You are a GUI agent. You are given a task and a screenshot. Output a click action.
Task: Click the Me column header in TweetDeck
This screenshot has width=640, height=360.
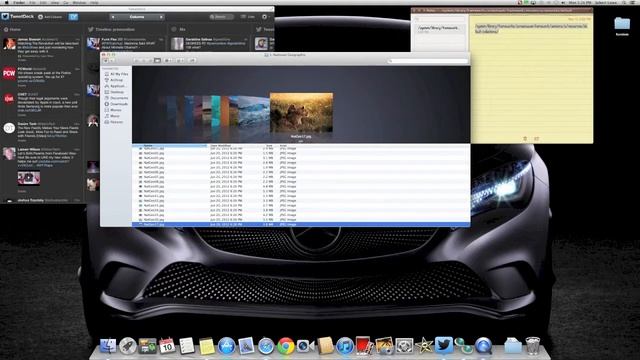(x=179, y=29)
